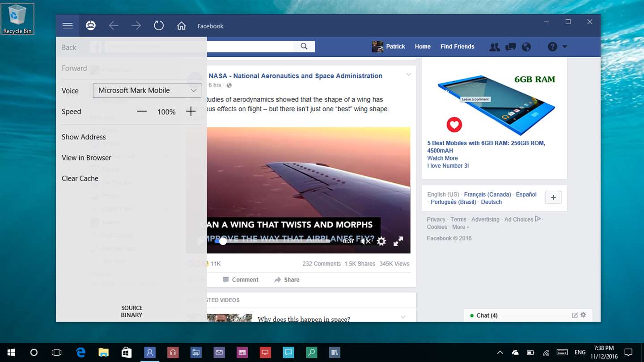
Task: Collapse the hamburger menu panel
Action: point(68,26)
